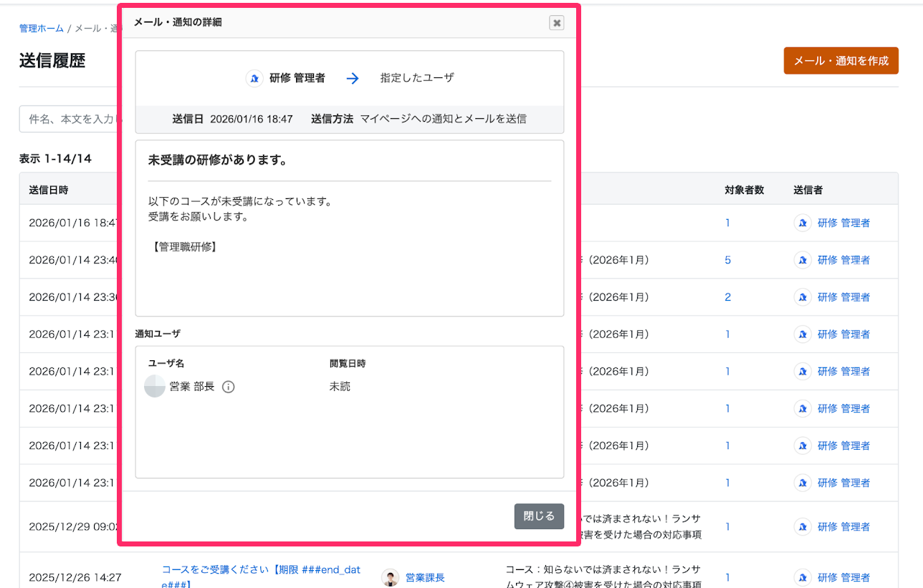Screen dimensions: 923x588
Task: Click the 2025/12/26 14:27 date cell
Action: (75, 577)
